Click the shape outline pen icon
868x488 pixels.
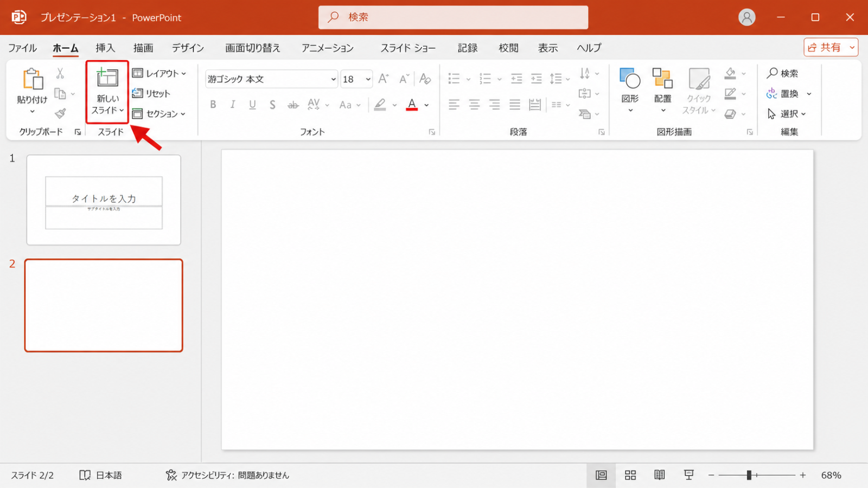731,93
